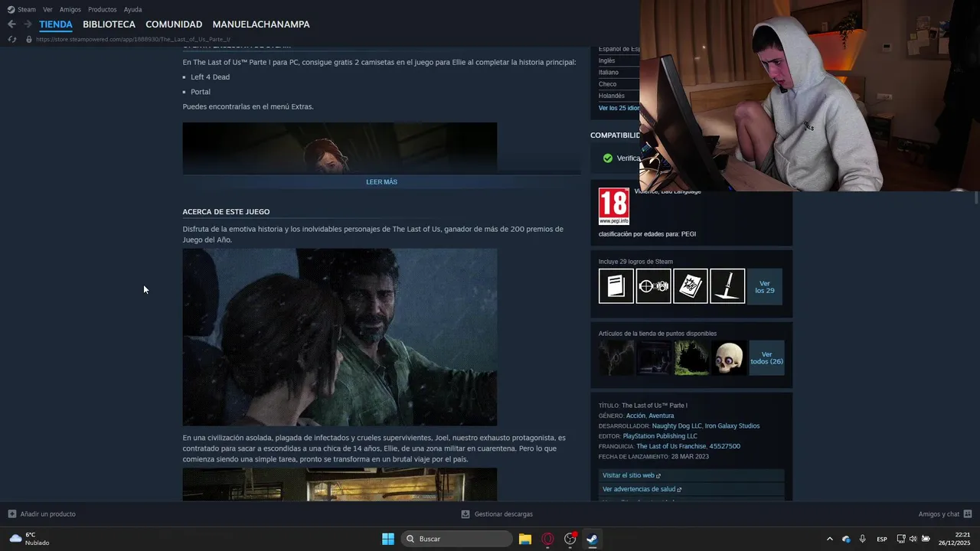This screenshot has height=551, width=980.
Task: Click the taskbar Buscar search box
Action: point(457,539)
